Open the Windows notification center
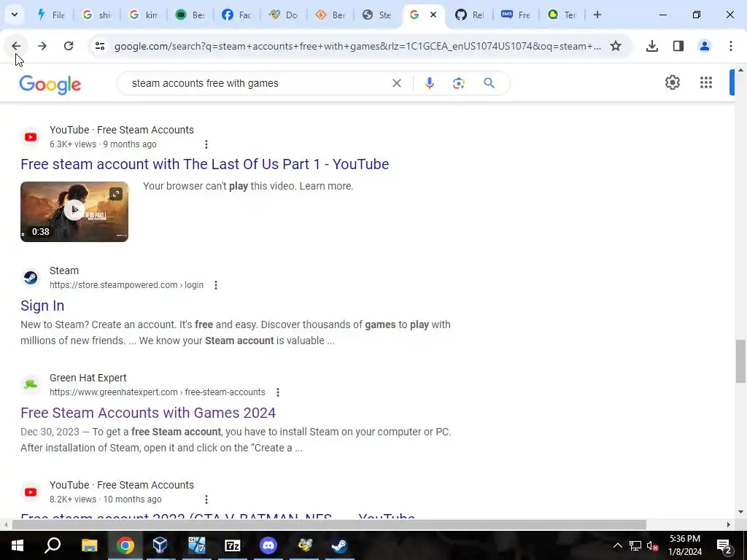The width and height of the screenshot is (747, 560). pos(724,545)
